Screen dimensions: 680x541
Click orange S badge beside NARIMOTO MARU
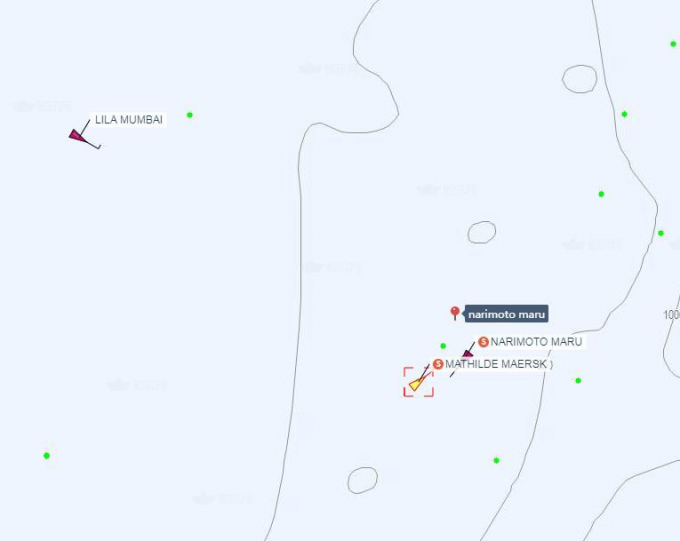click(484, 342)
